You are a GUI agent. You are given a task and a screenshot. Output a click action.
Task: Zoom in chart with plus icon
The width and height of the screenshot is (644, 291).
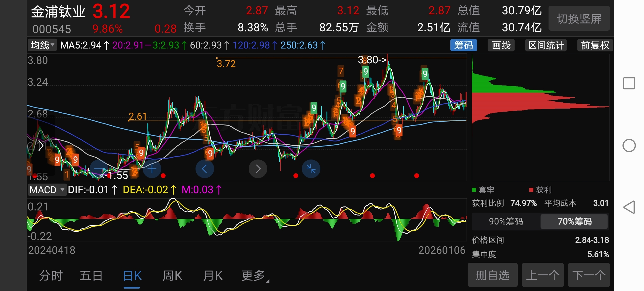pos(152,169)
